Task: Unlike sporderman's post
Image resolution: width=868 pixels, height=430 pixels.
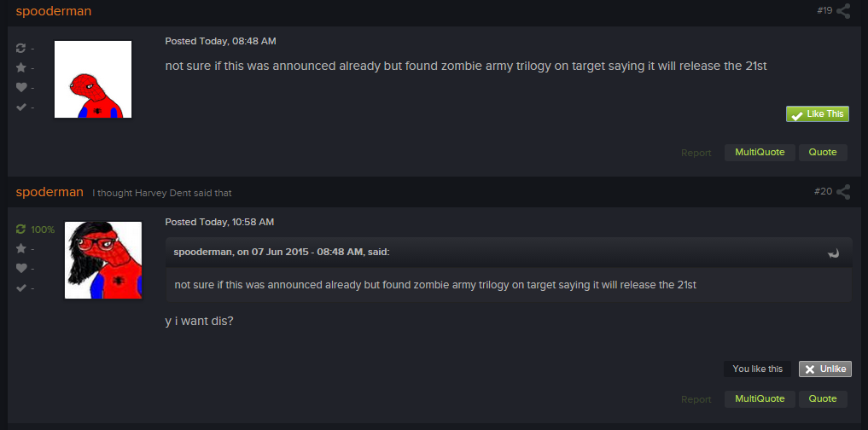Action: pos(824,369)
